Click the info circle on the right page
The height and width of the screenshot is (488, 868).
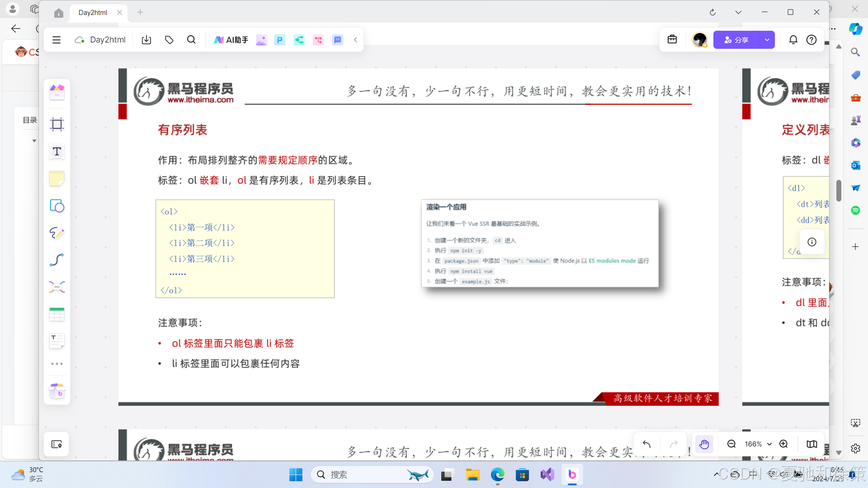point(812,242)
